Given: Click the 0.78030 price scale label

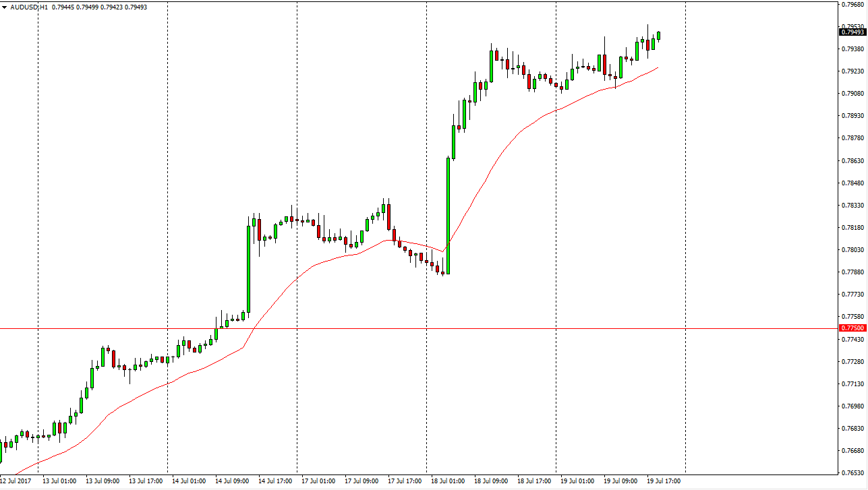Looking at the screenshot, I should pos(854,250).
